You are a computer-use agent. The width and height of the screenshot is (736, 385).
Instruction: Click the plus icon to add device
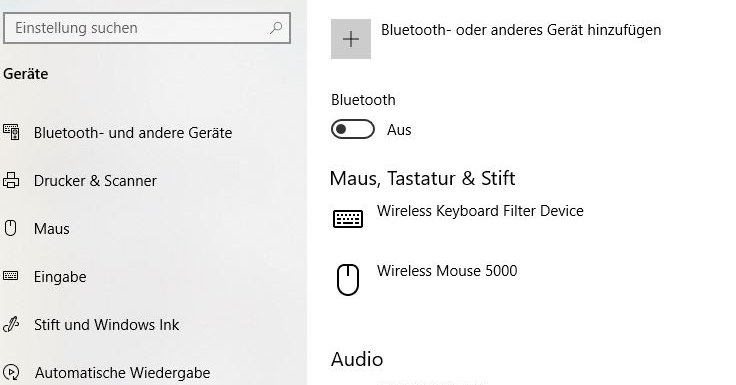point(351,39)
